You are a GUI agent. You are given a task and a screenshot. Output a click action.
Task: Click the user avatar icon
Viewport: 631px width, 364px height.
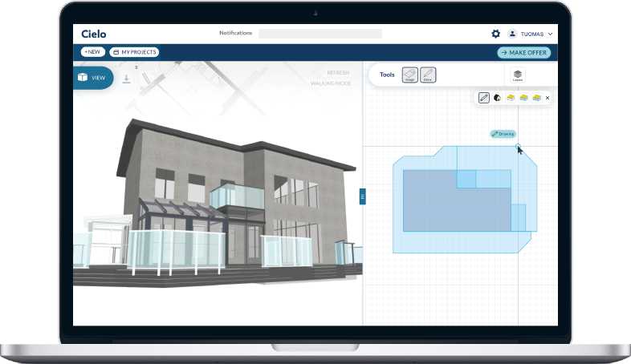[x=512, y=34]
